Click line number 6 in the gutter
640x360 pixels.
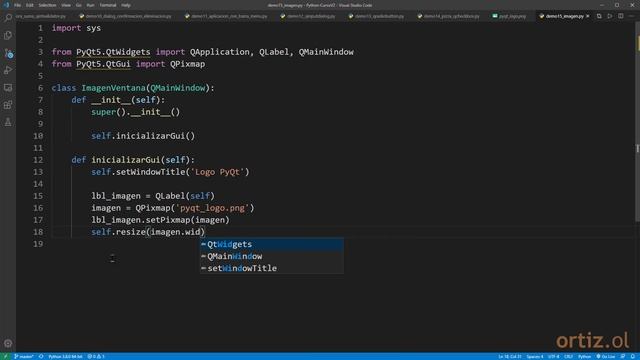pos(40,88)
